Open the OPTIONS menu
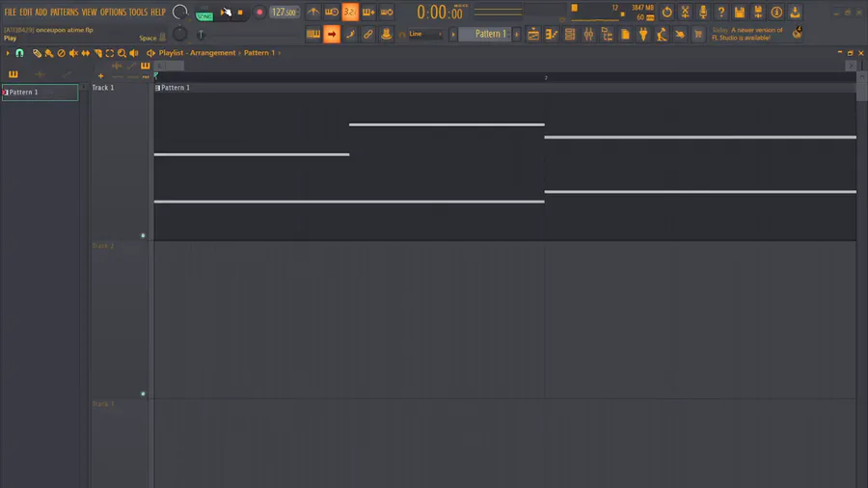This screenshot has width=868, height=488. tap(113, 13)
